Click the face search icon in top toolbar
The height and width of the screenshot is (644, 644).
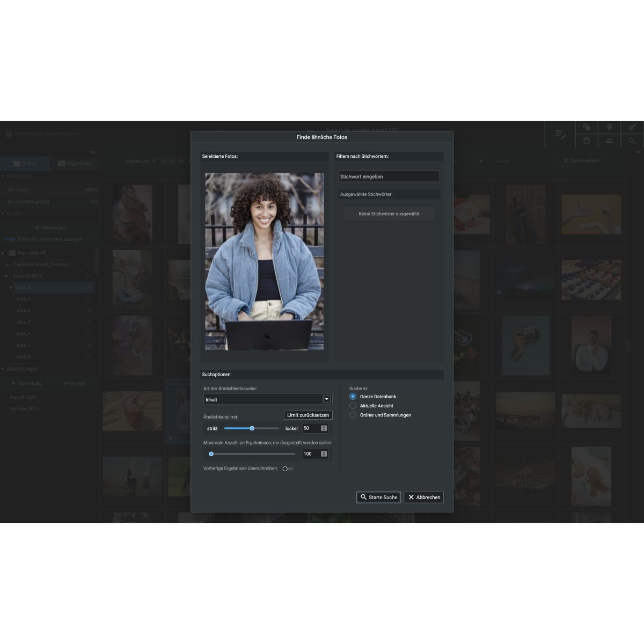click(587, 141)
